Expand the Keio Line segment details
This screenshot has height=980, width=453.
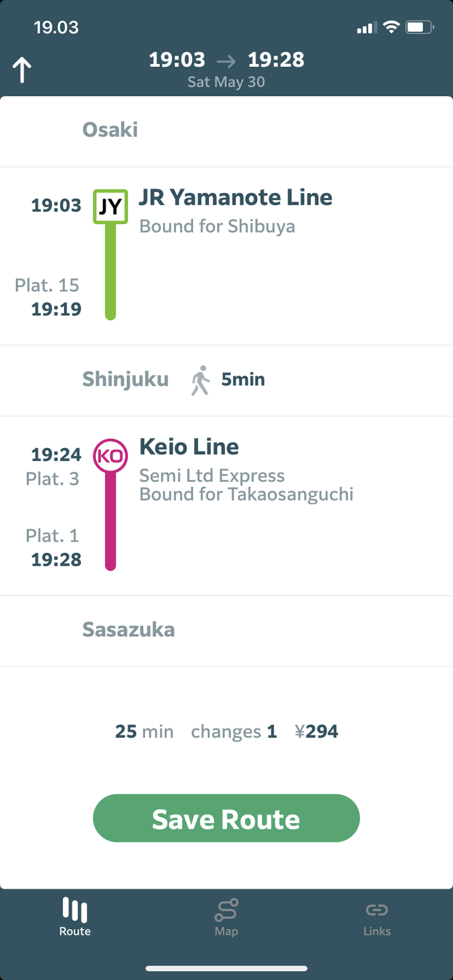pos(189,447)
